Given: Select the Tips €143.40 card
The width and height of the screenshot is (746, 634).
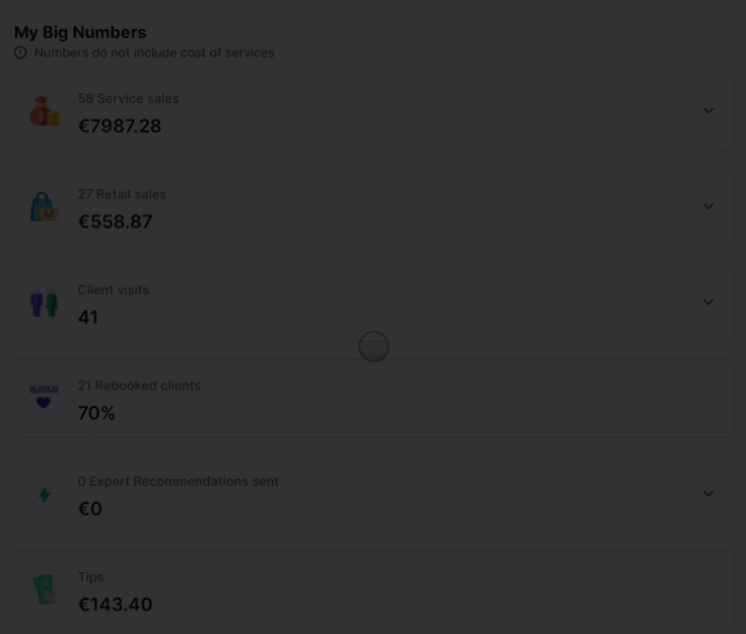Looking at the screenshot, I should [374, 590].
